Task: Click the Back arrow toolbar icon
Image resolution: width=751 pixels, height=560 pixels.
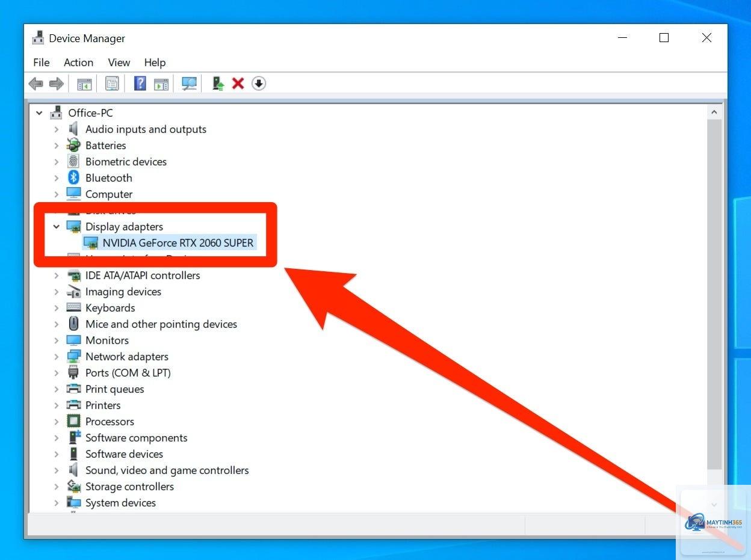Action: [x=36, y=84]
